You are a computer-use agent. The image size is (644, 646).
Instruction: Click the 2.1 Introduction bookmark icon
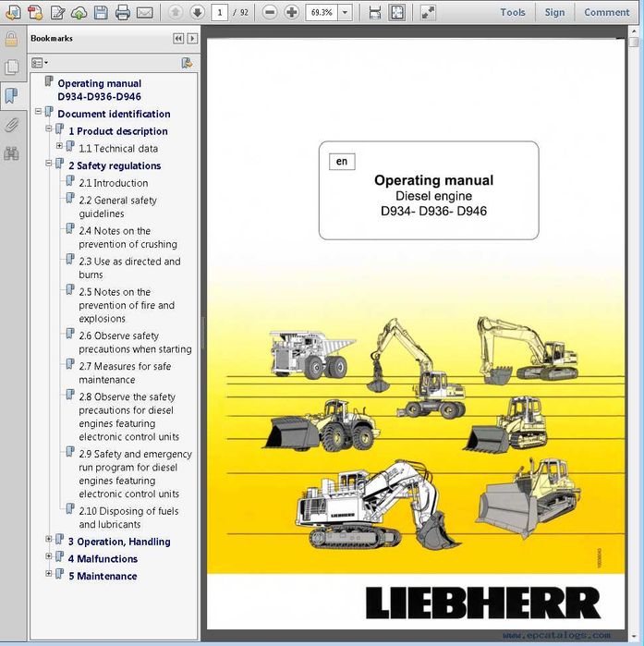[x=70, y=181]
